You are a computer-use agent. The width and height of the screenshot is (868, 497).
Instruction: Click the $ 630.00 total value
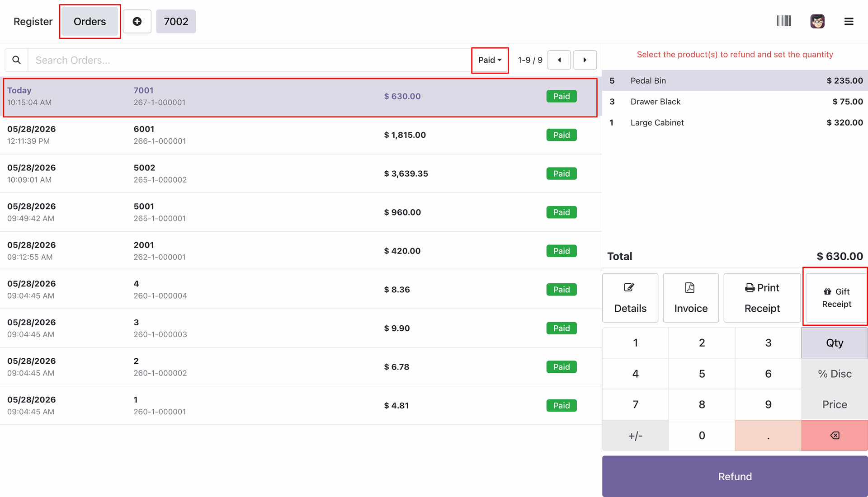(x=840, y=256)
